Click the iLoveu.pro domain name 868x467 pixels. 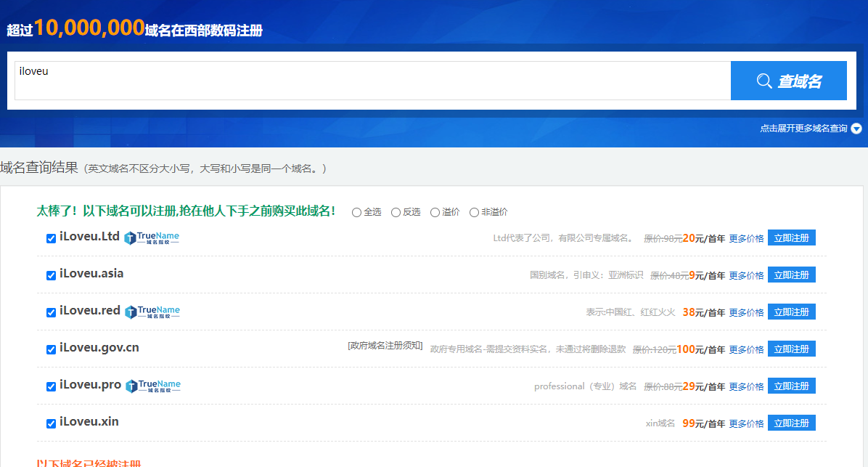tap(90, 385)
